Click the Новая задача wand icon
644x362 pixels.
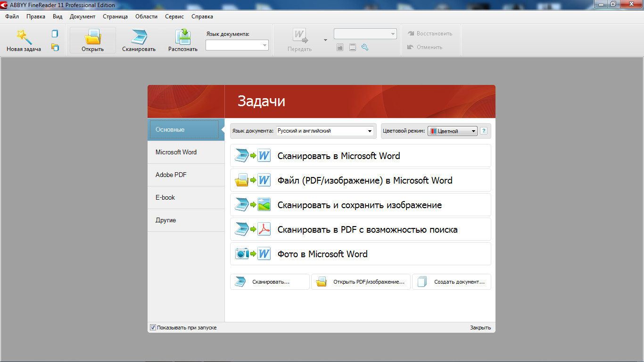pyautogui.click(x=24, y=37)
